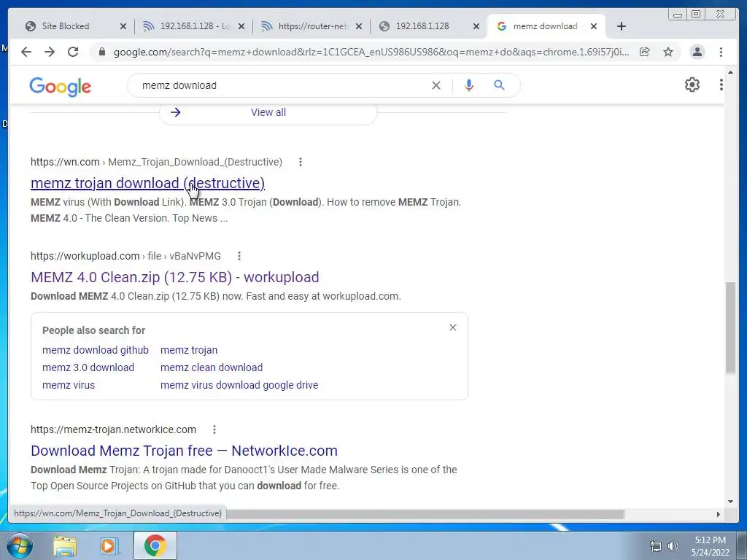747x560 pixels.
Task: Share this page using the share icon
Action: [645, 52]
